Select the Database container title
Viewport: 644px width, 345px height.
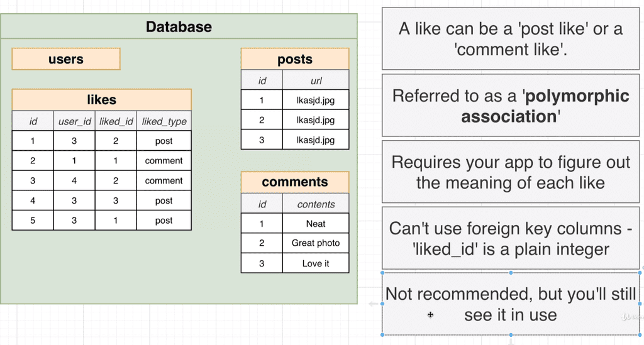point(179,27)
